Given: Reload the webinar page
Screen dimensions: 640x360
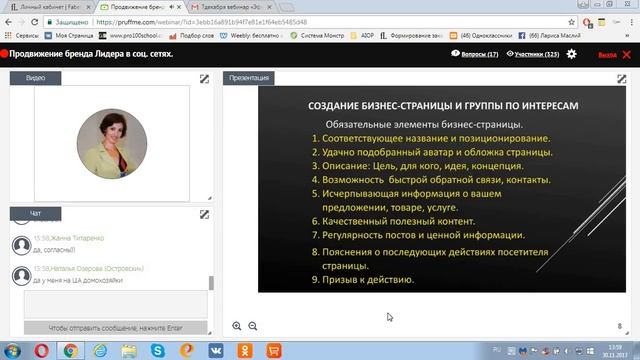Looking at the screenshot, I should 35,22.
